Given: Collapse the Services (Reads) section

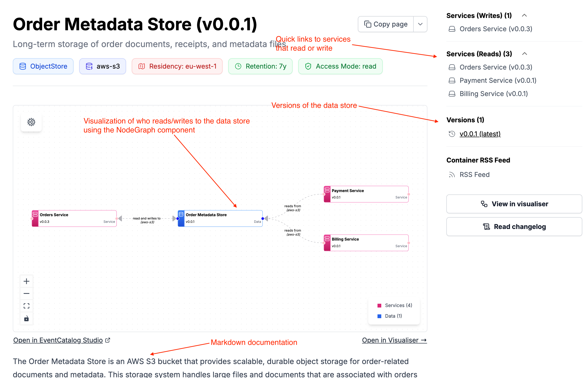Looking at the screenshot, I should click(x=525, y=53).
